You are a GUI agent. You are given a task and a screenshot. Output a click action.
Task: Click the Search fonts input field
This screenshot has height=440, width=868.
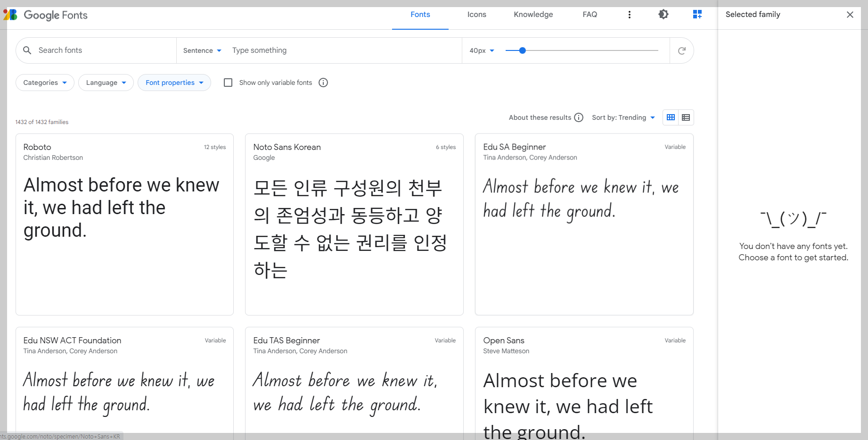104,50
